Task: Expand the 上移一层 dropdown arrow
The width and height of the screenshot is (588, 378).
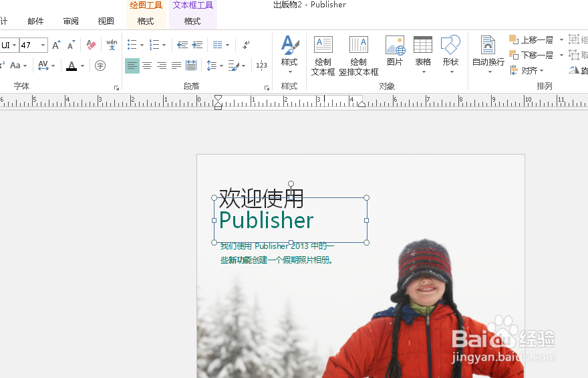Action: [561, 39]
